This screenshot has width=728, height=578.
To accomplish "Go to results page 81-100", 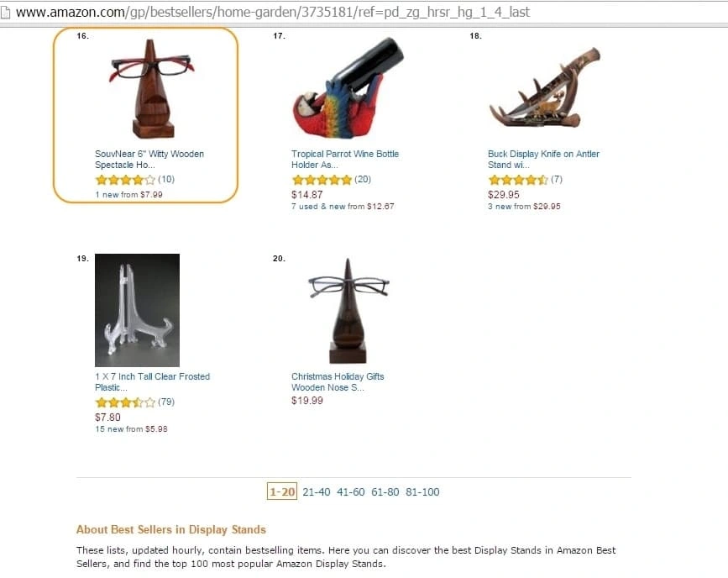I will (422, 492).
